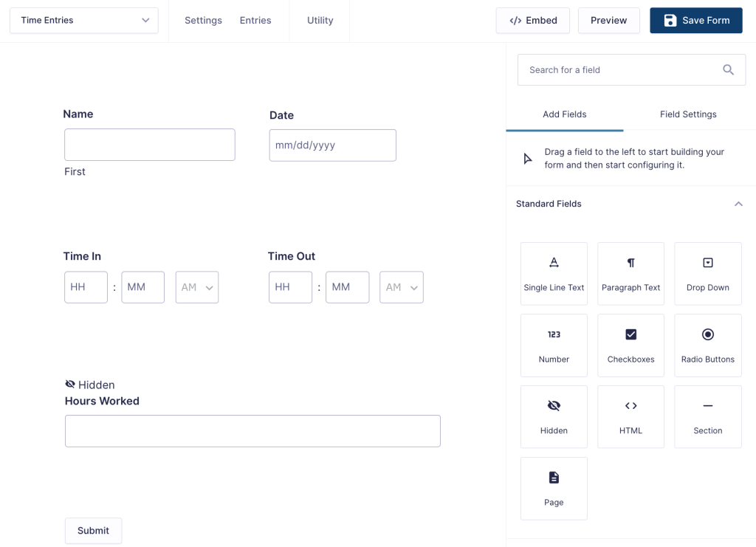Switch to the Field Settings tab
The width and height of the screenshot is (756, 547).
click(x=688, y=114)
